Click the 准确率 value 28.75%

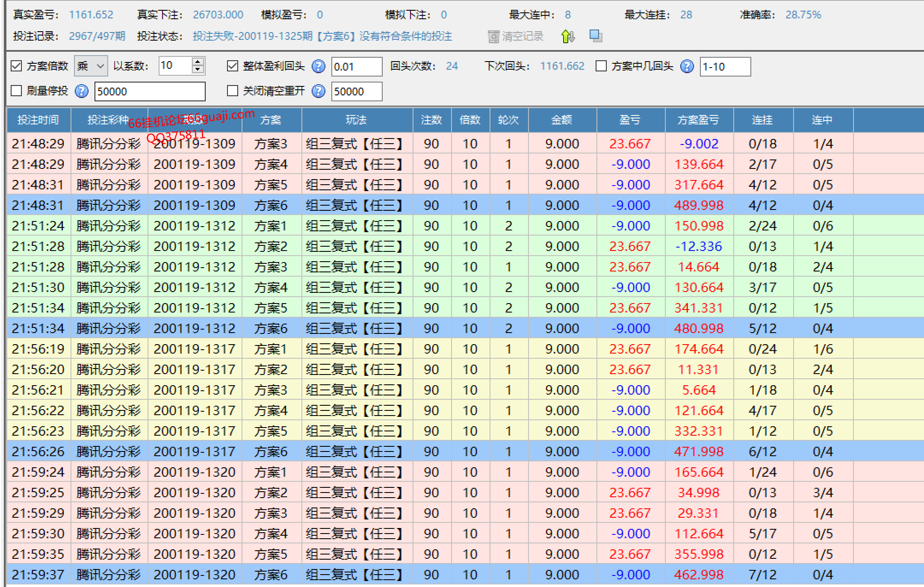coord(803,15)
